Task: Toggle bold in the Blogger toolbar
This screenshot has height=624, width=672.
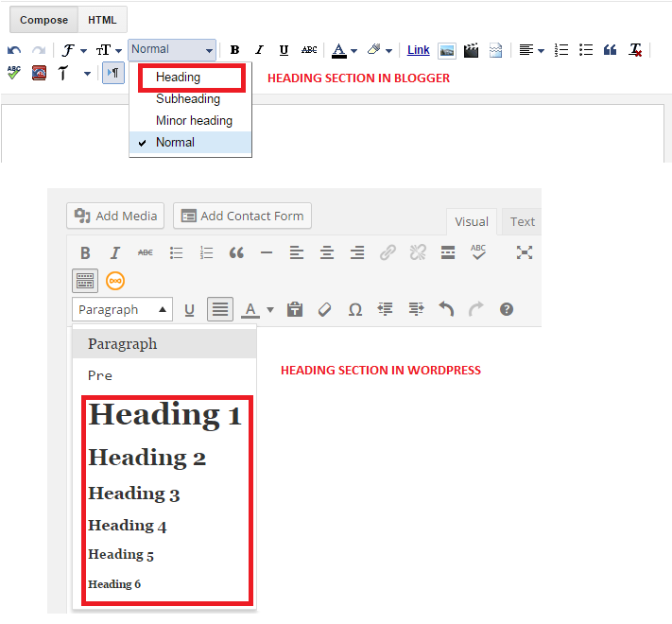Action: (234, 50)
